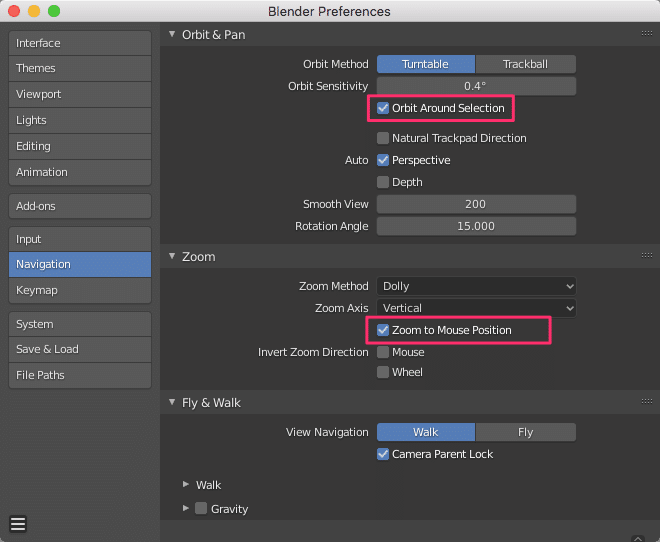Click the Fly & Walk panel drag grip
Image resolution: width=660 pixels, height=542 pixels.
tap(646, 402)
